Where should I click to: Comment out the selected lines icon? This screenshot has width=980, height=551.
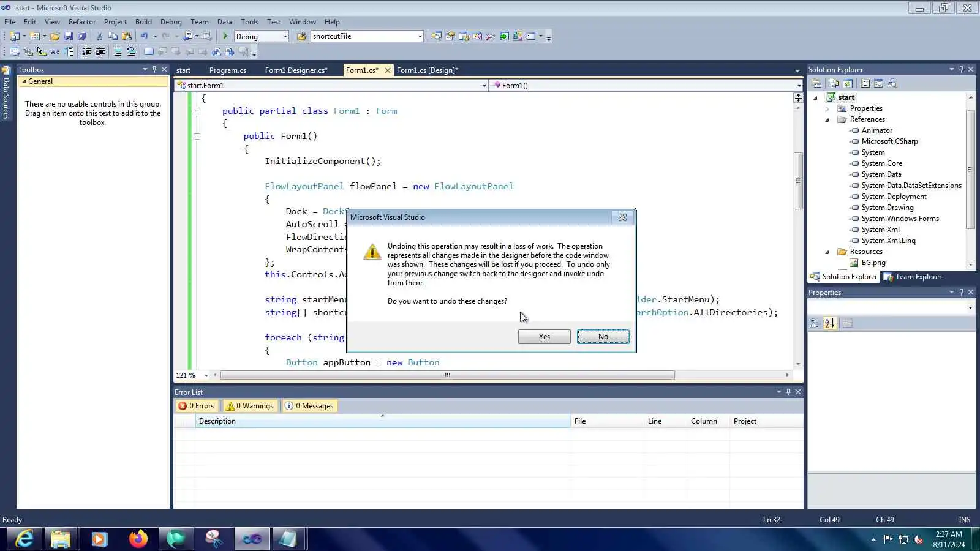pyautogui.click(x=117, y=51)
